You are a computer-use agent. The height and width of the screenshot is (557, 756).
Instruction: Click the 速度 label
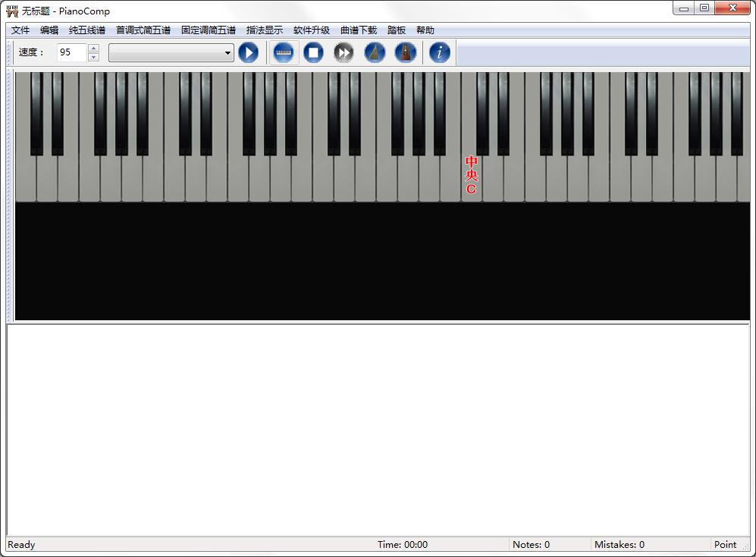[x=31, y=52]
